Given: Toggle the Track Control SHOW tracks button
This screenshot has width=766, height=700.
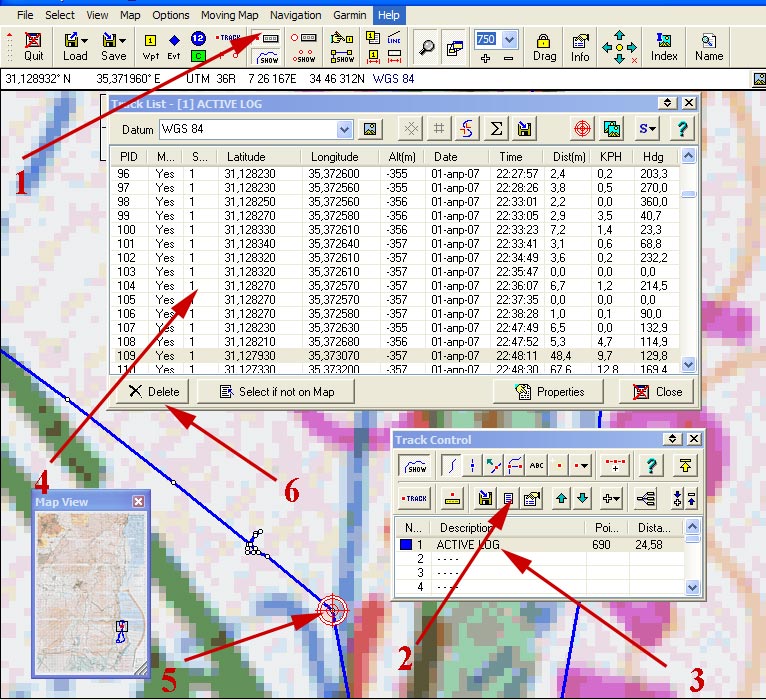Looking at the screenshot, I should pyautogui.click(x=415, y=466).
